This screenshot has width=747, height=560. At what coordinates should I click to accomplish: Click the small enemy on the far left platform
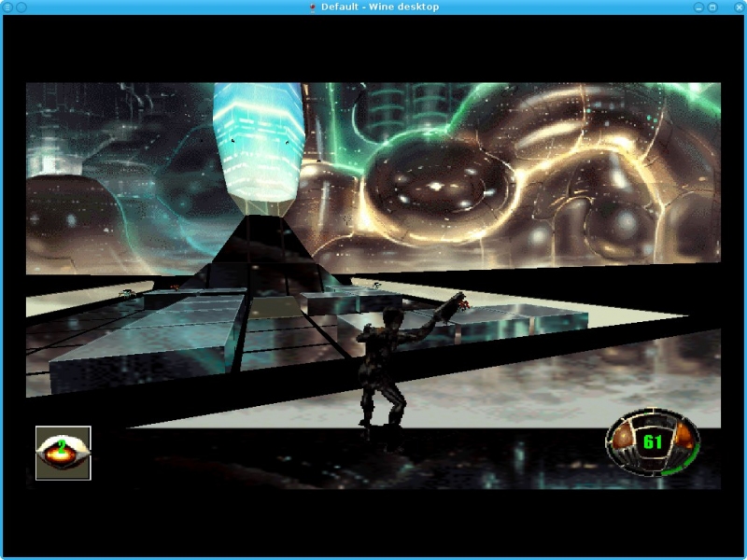(127, 293)
